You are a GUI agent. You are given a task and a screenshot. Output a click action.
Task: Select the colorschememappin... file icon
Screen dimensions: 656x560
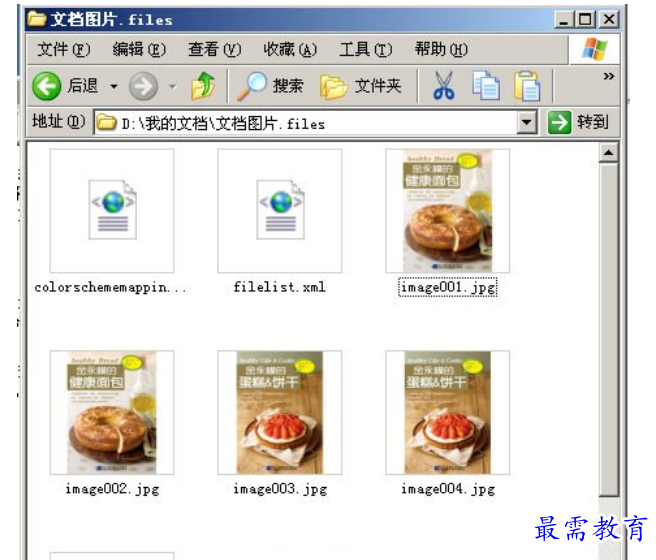[112, 210]
